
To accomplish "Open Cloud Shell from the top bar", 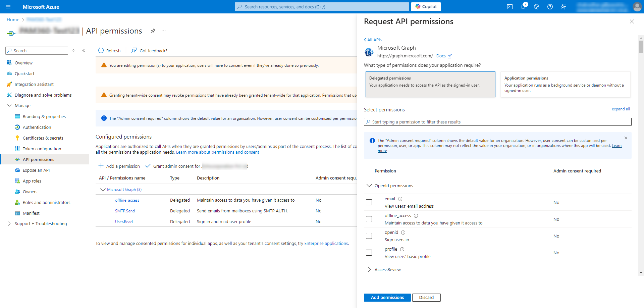I will 509,7.
